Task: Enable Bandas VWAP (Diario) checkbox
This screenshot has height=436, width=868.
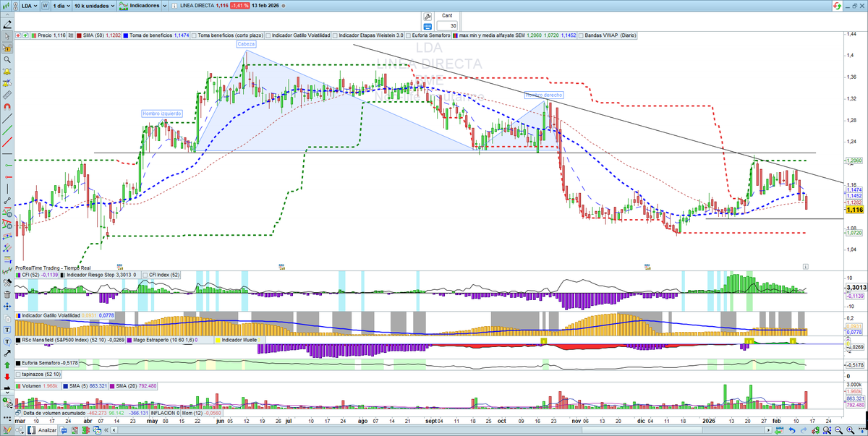Action: tap(581, 35)
